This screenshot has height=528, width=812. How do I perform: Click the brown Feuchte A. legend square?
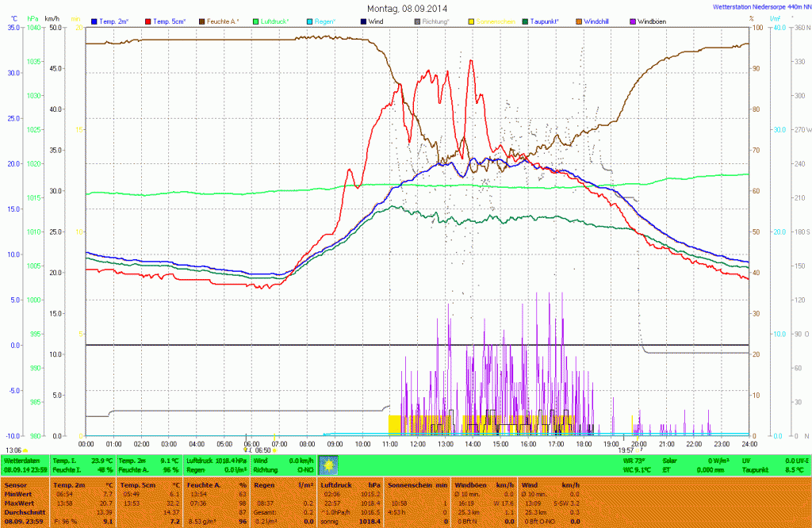pos(201,21)
